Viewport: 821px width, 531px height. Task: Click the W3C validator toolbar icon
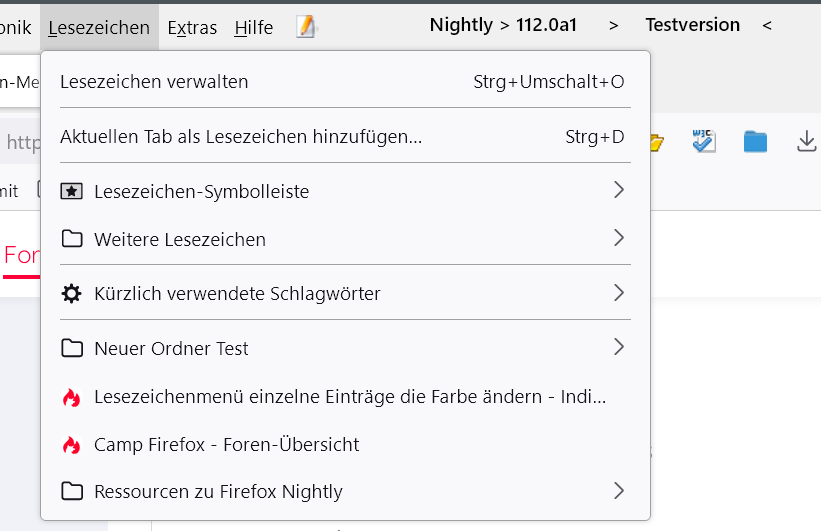click(x=704, y=142)
